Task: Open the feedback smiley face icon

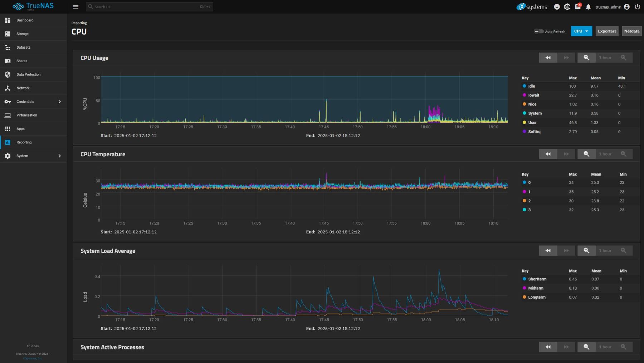Action: coord(557,7)
